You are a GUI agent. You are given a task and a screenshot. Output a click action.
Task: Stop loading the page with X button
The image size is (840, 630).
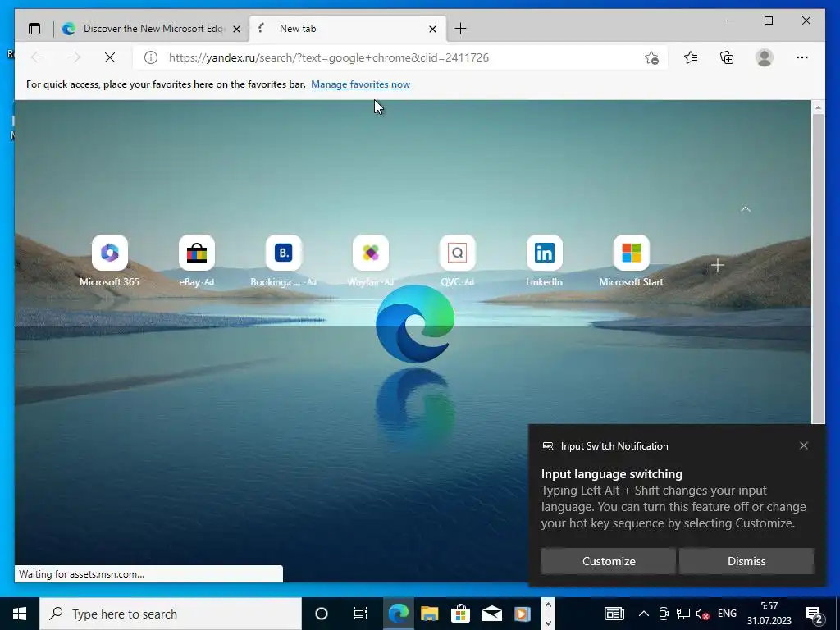click(110, 57)
